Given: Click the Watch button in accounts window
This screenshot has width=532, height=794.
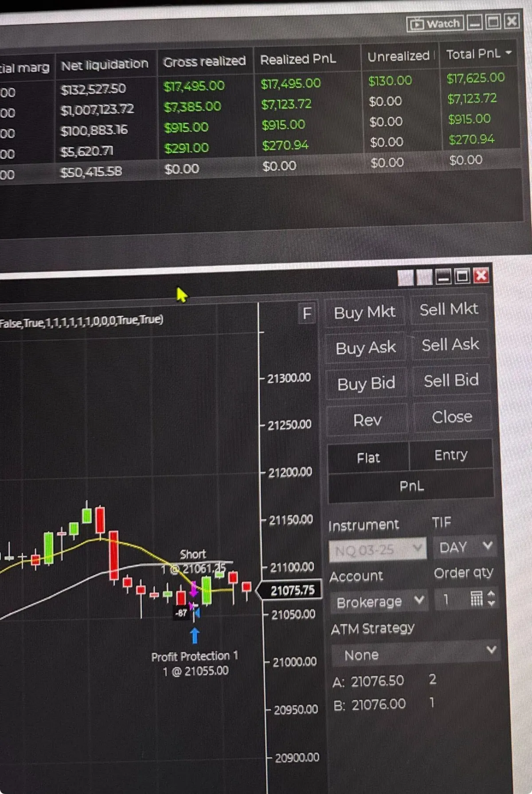Looking at the screenshot, I should pos(435,24).
